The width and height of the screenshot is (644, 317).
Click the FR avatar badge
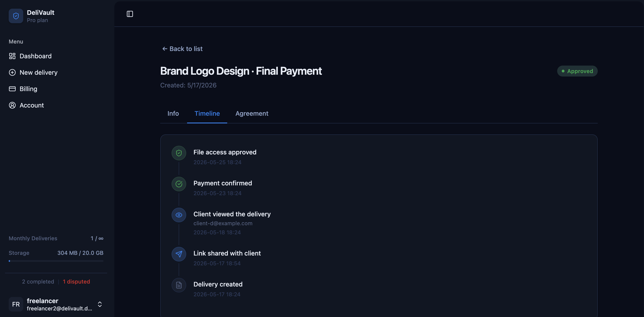16,304
